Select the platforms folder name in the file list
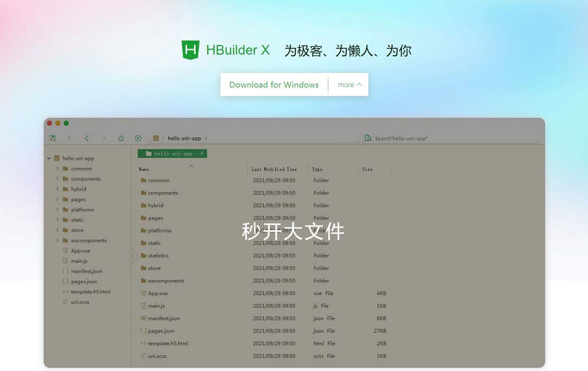Image resolution: width=588 pixels, height=371 pixels. tap(160, 230)
